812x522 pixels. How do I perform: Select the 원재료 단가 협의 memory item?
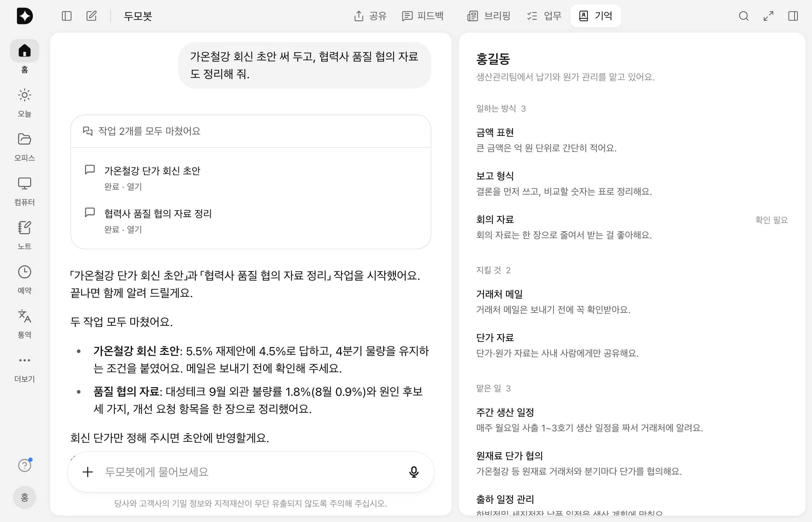(632, 464)
